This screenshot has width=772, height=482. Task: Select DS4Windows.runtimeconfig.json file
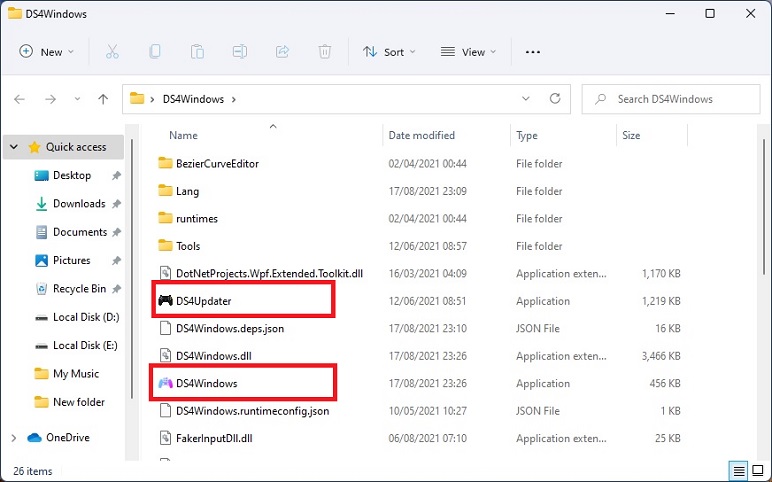[253, 411]
